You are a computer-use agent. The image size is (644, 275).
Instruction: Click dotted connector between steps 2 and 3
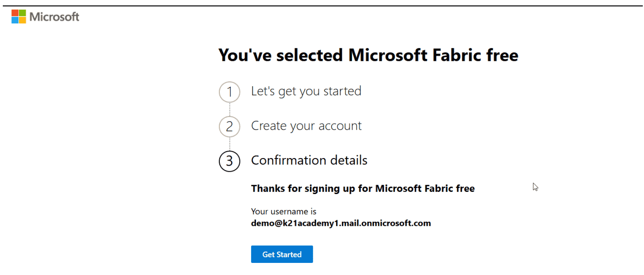[230, 144]
